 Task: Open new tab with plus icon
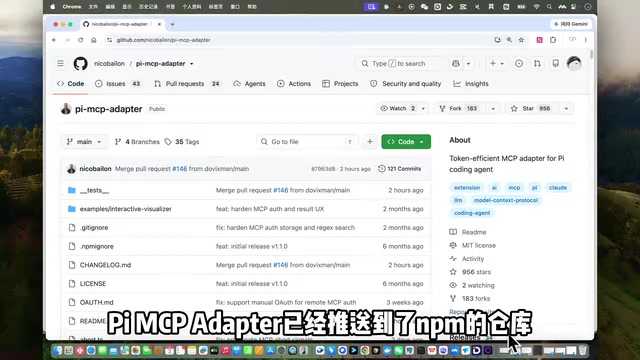pyautogui.click(x=173, y=24)
